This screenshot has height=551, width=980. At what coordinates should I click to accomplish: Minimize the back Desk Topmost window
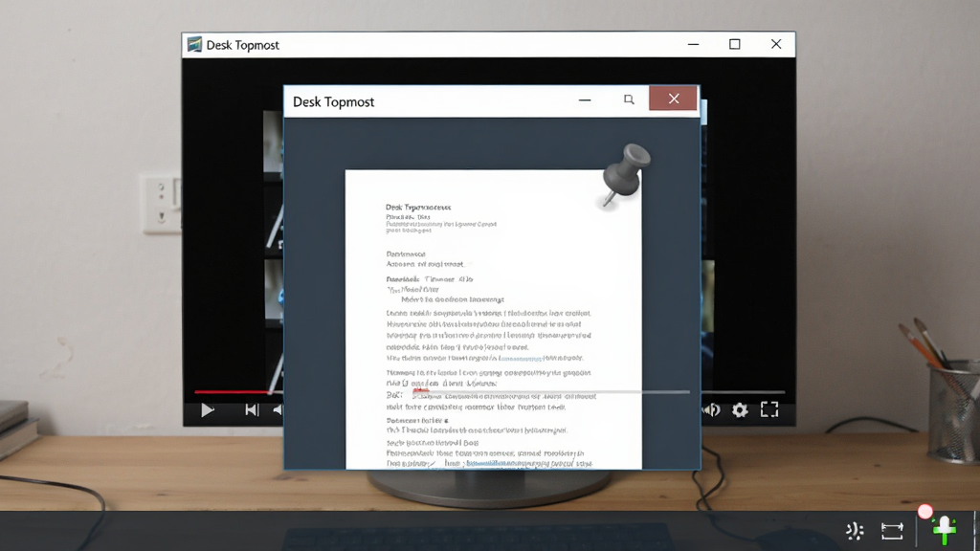pyautogui.click(x=693, y=44)
